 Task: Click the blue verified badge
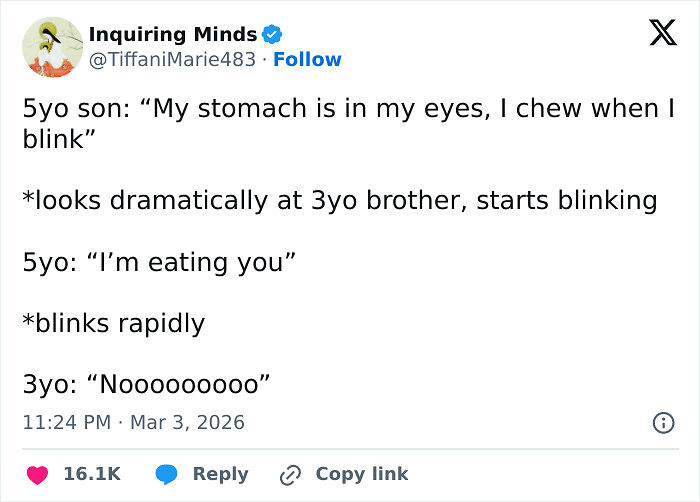tap(271, 35)
